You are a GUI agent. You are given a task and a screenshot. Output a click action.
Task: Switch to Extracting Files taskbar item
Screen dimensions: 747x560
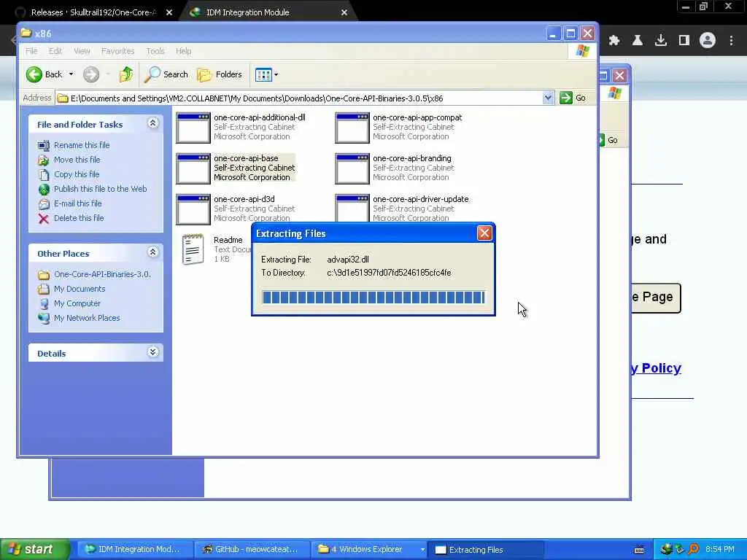point(485,550)
